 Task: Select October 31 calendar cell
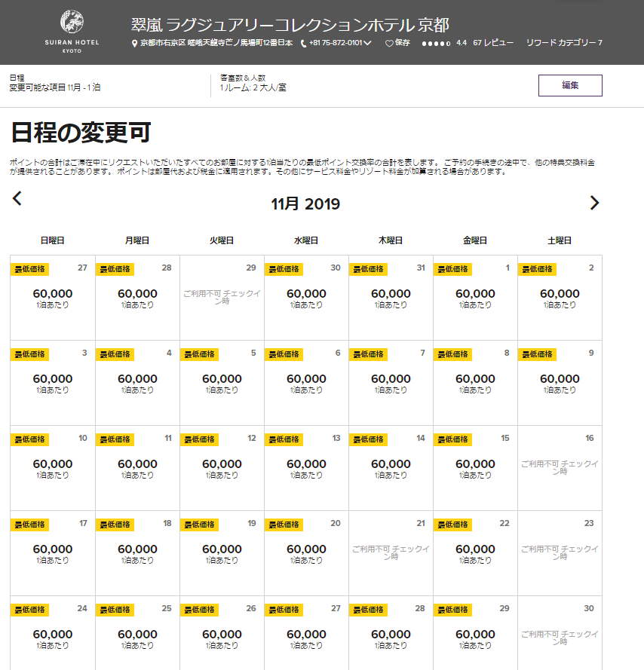[391, 298]
